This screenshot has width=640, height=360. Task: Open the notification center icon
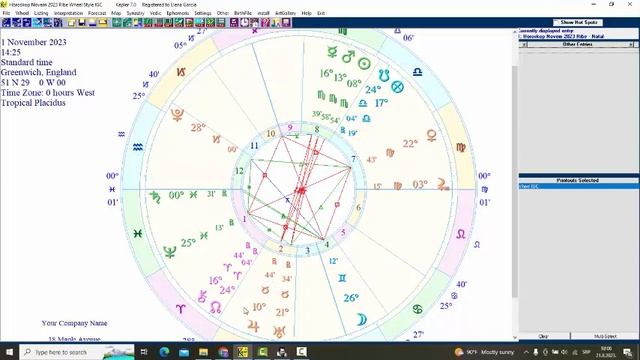click(x=627, y=352)
